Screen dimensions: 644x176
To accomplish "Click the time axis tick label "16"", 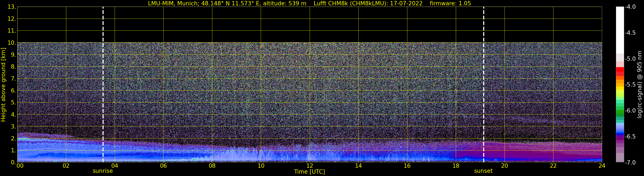I will pos(407,166).
